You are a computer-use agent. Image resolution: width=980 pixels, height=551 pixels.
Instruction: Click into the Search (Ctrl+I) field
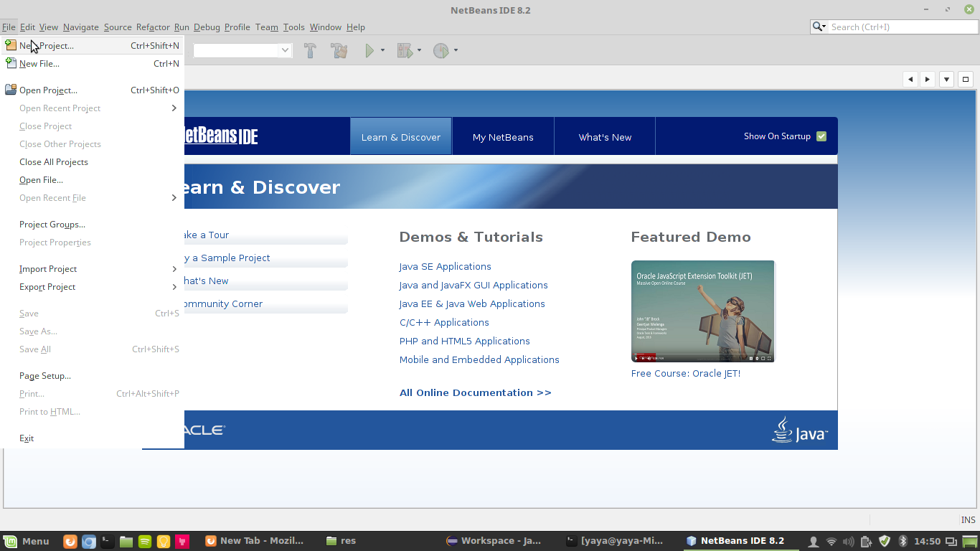903,27
